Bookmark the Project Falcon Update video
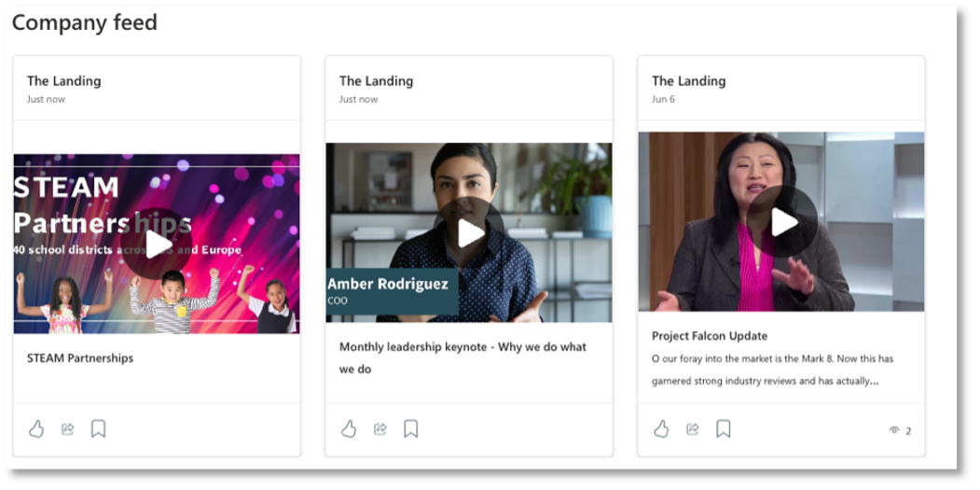 [723, 429]
